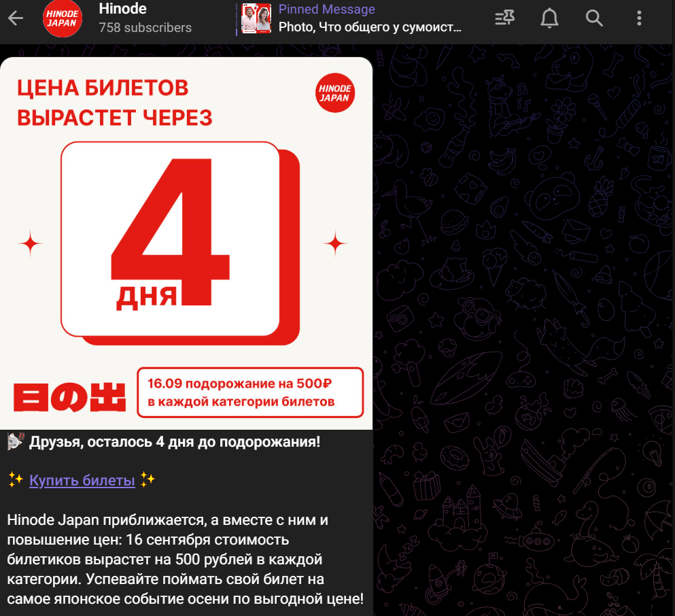Click the animated emoji before Друзья

[x=16, y=441]
